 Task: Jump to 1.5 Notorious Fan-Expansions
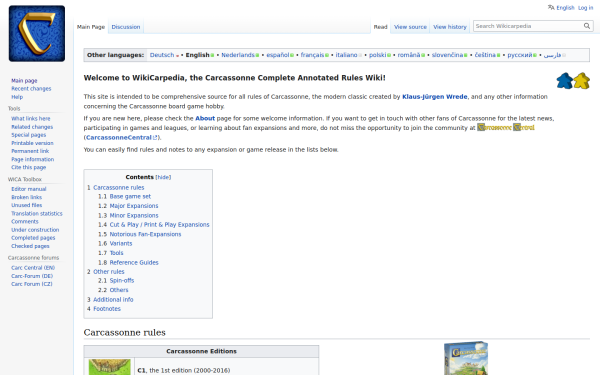(x=139, y=234)
